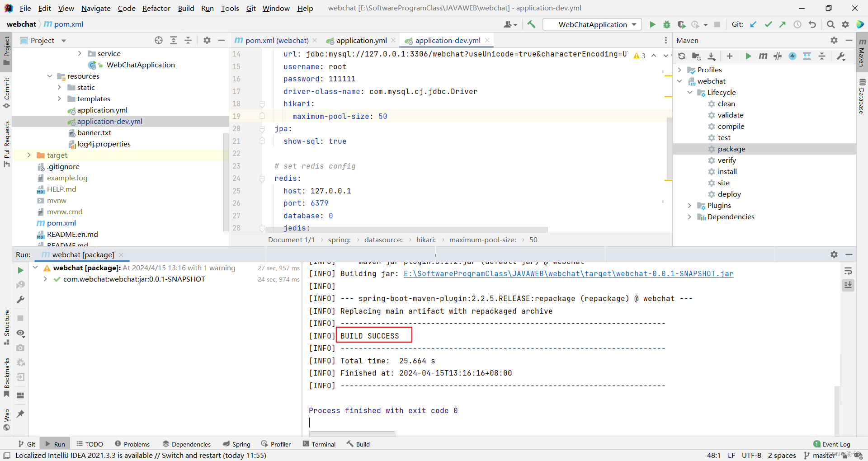Expand the service package

[80, 53]
